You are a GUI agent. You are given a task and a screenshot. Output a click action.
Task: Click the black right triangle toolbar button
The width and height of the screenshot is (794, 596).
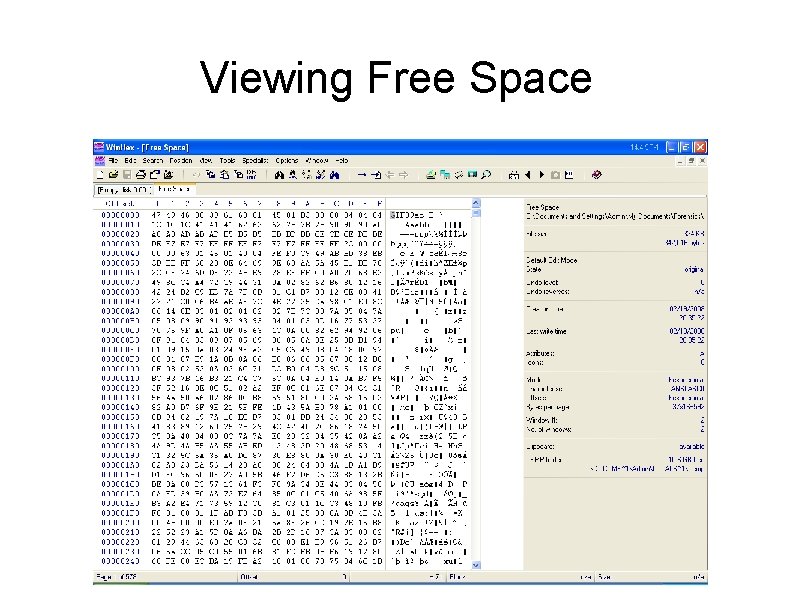[x=541, y=175]
